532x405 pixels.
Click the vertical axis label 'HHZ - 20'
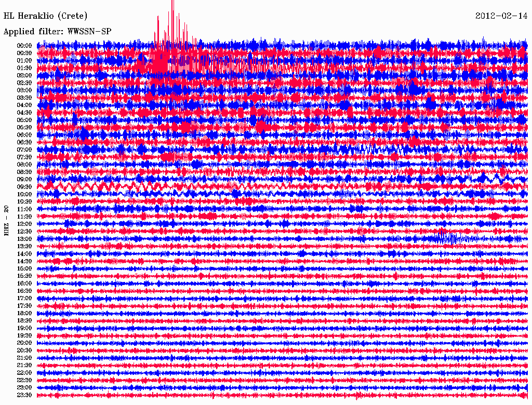click(6, 221)
